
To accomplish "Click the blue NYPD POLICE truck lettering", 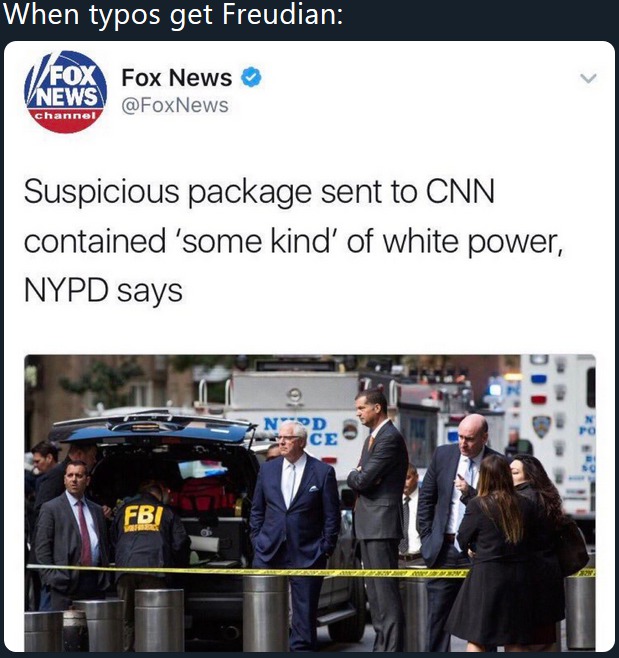I will [x=300, y=431].
